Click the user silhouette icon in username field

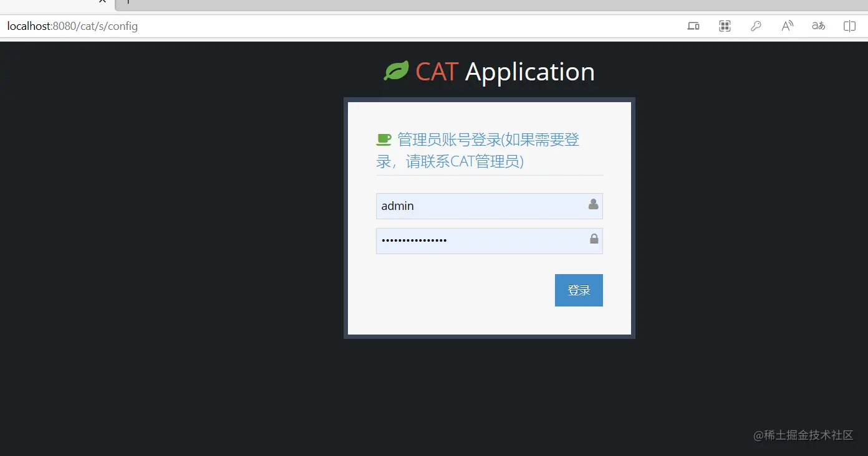[x=593, y=204]
